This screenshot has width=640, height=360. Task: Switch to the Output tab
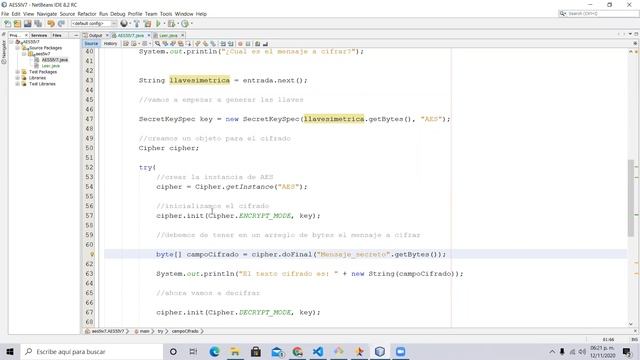pyautogui.click(x=95, y=36)
